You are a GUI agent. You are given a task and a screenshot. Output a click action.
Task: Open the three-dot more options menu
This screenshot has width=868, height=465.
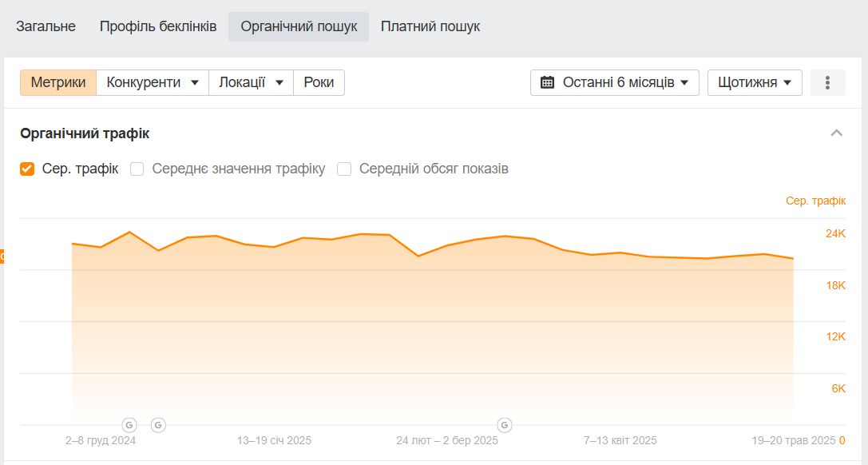[x=827, y=82]
